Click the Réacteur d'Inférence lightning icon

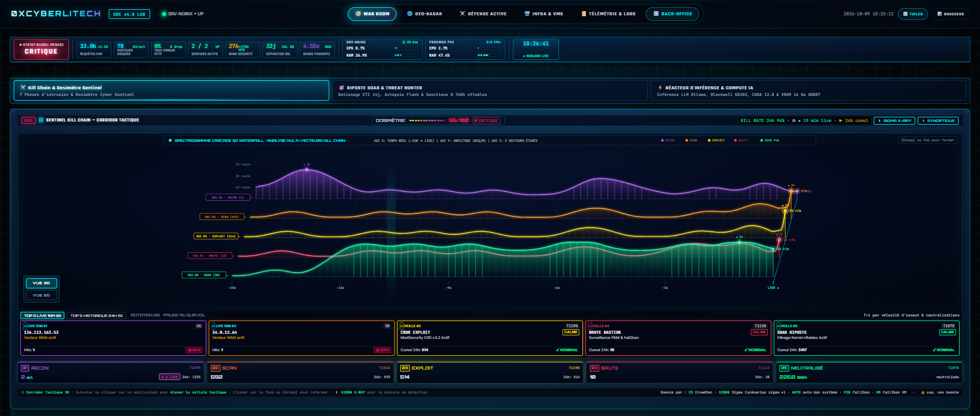click(x=660, y=88)
